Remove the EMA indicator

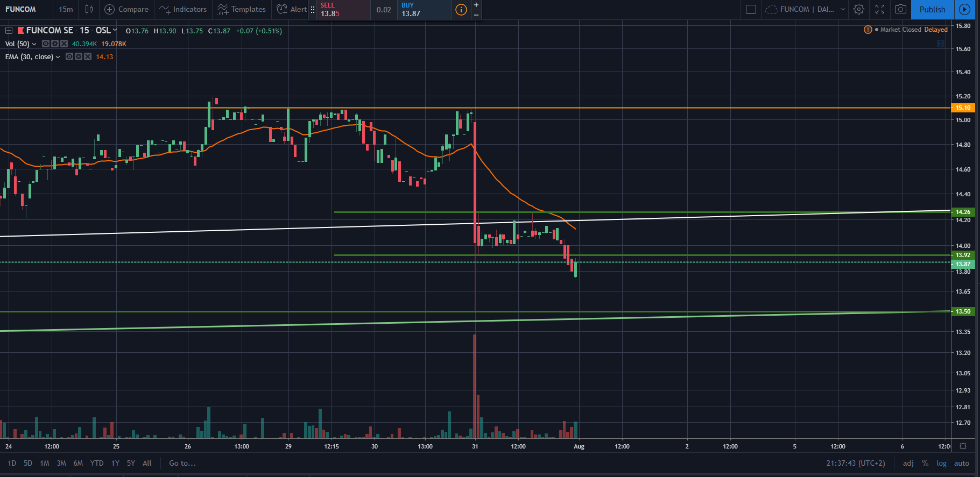point(88,56)
